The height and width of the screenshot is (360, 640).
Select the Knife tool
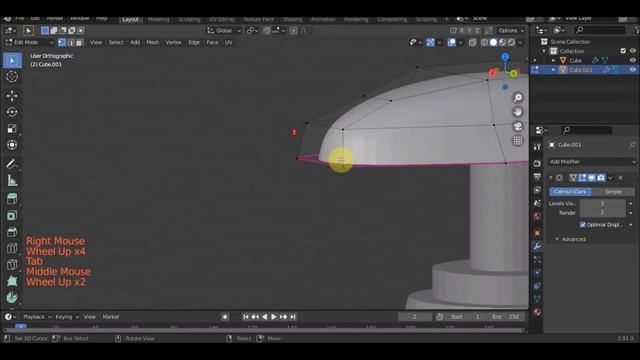(x=12, y=264)
